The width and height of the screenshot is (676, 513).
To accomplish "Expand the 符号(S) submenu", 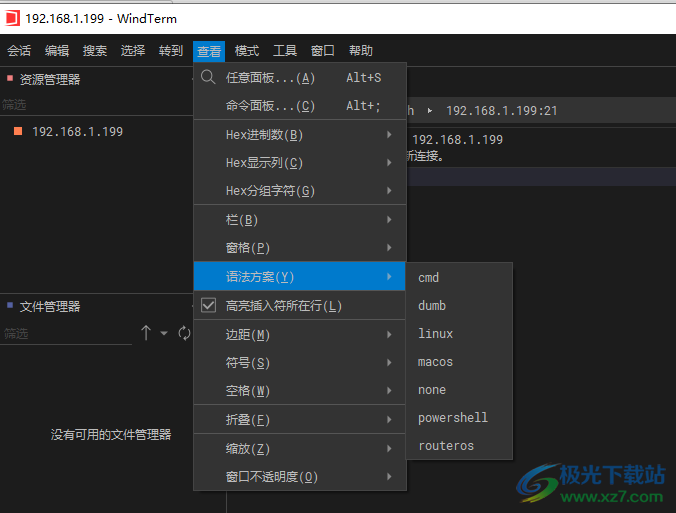I will [300, 363].
